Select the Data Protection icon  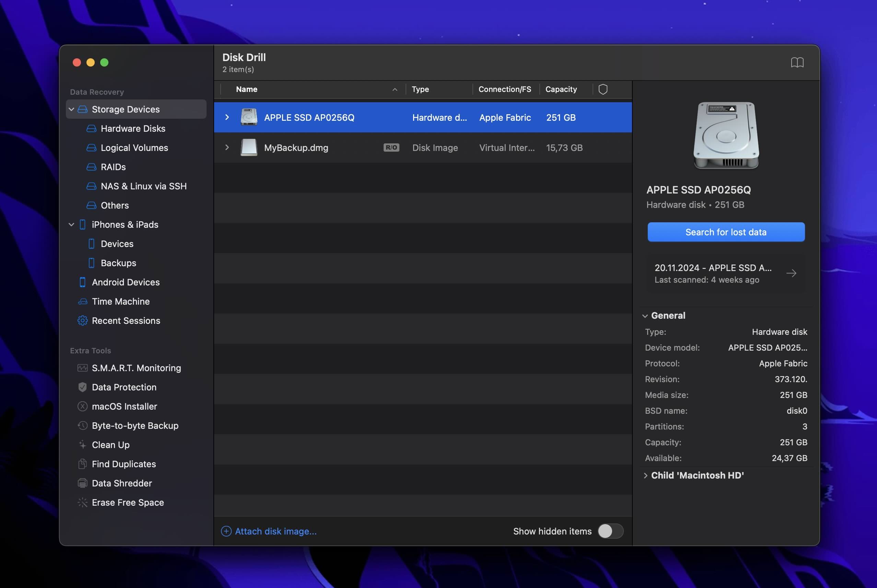81,387
